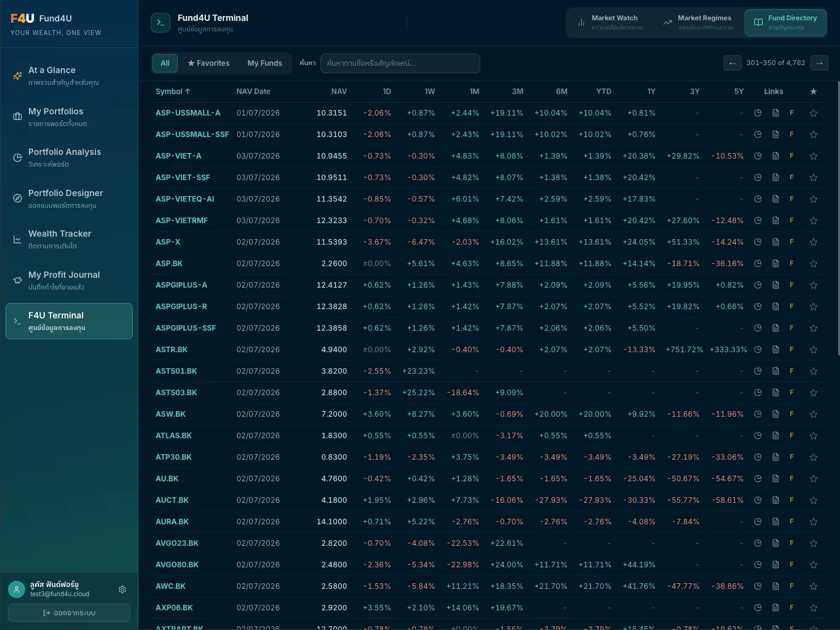Sort by 5Y return column
Viewport: 840px width, 630px height.
(739, 92)
